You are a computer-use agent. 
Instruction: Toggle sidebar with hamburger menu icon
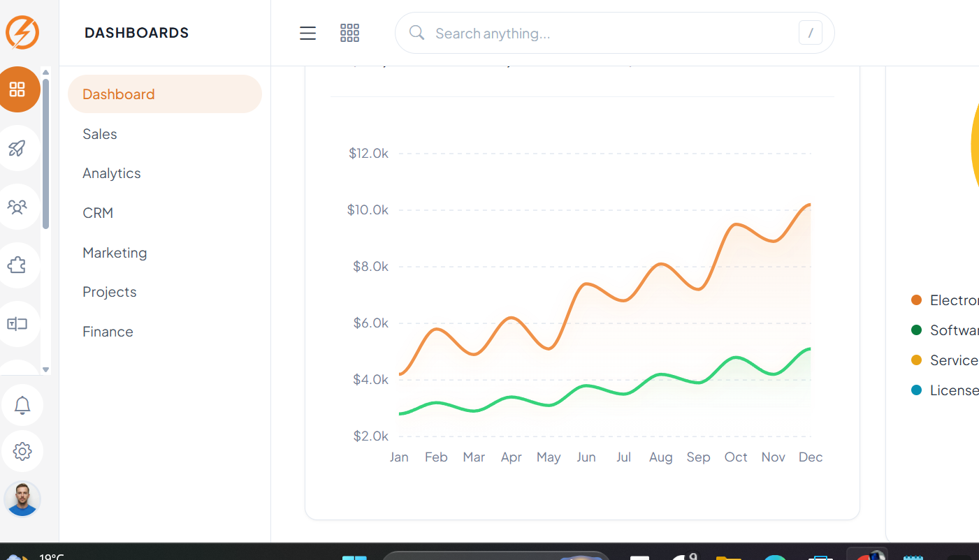pyautogui.click(x=307, y=33)
